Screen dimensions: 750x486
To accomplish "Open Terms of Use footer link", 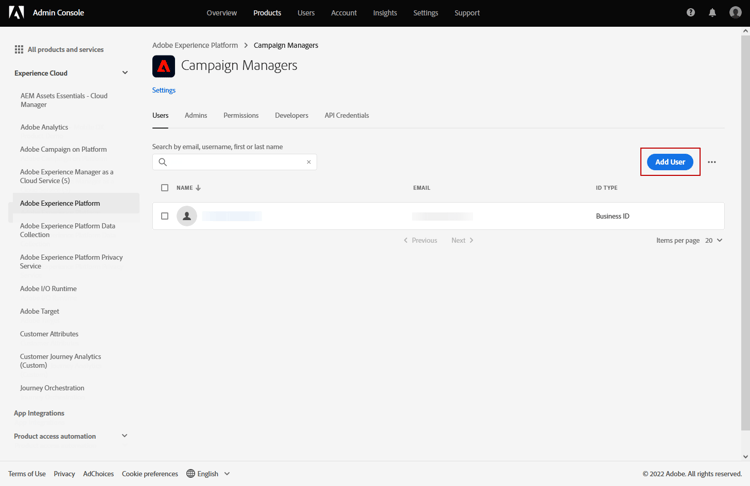I will (27, 474).
